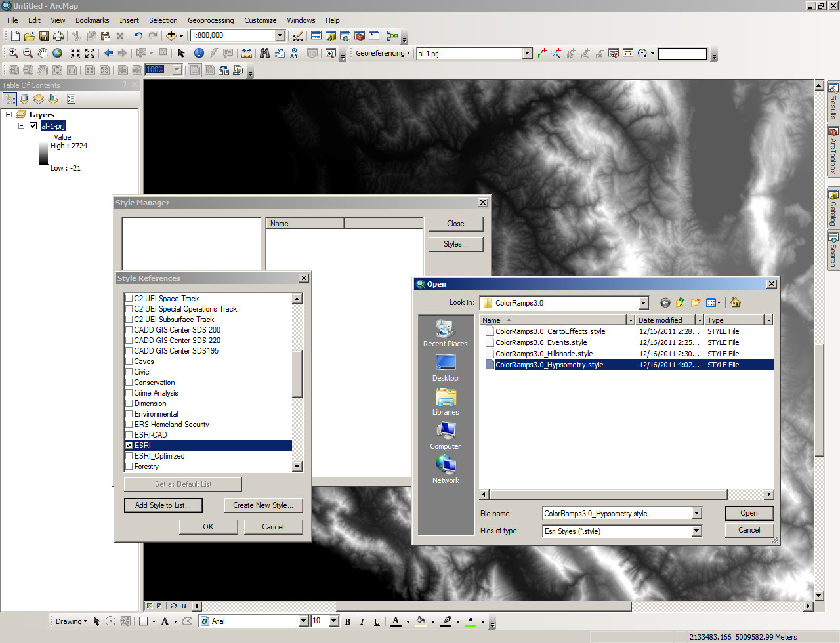The height and width of the screenshot is (643, 840).
Task: Check the Forestry style checkbox
Action: coord(129,467)
